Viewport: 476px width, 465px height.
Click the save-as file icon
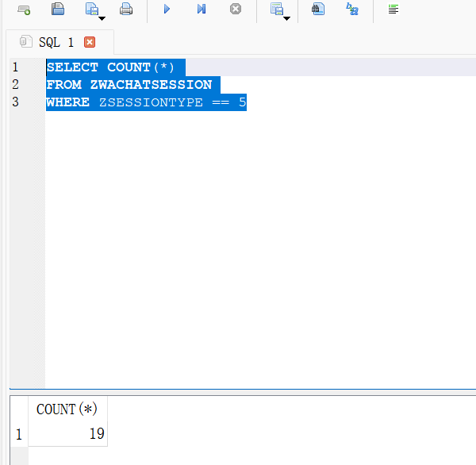(x=92, y=9)
